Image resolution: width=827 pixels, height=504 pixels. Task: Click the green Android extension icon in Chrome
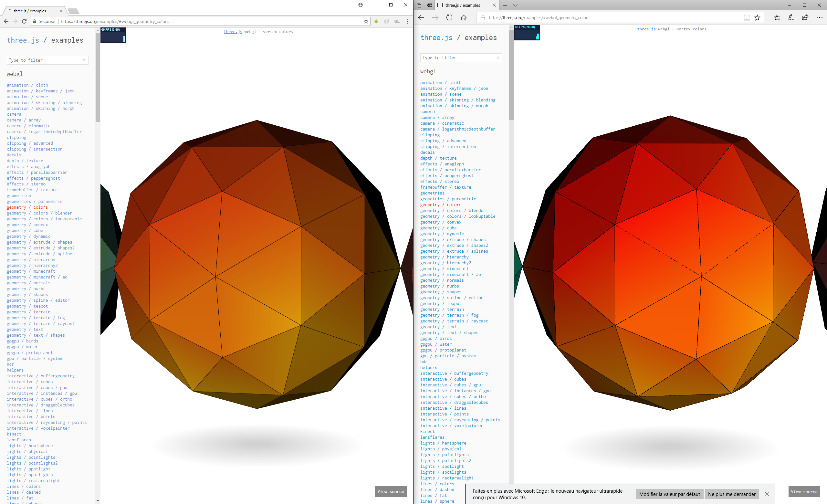(x=376, y=21)
